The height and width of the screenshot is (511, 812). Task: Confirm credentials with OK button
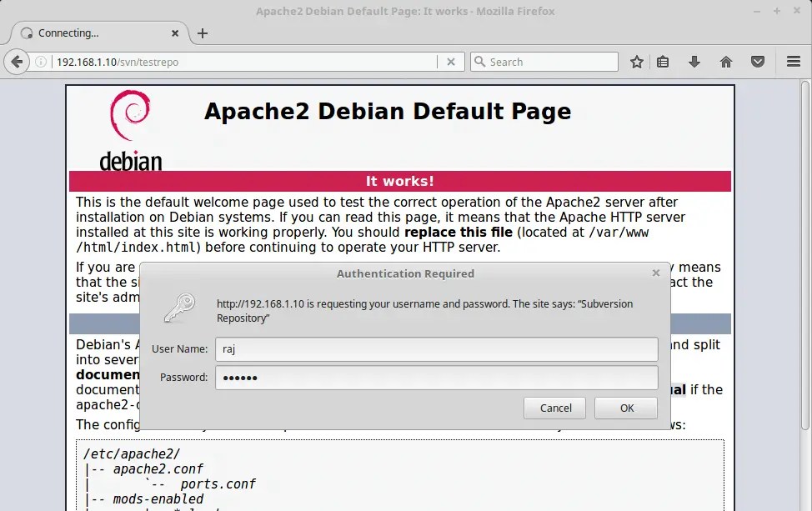[x=626, y=408]
